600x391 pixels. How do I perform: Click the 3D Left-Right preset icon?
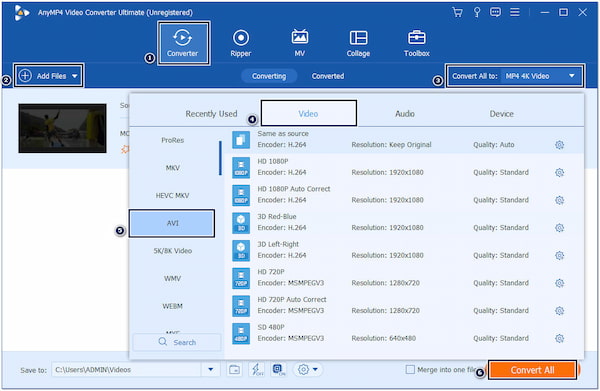pos(241,250)
